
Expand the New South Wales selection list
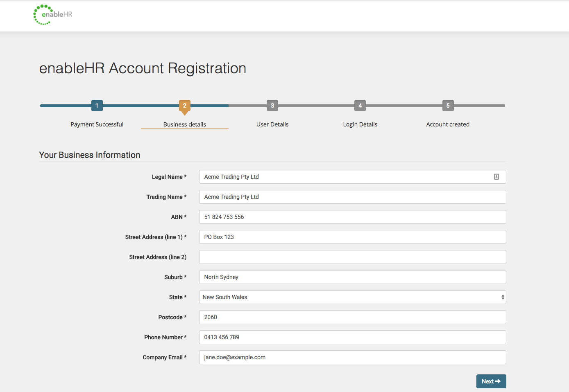[352, 297]
